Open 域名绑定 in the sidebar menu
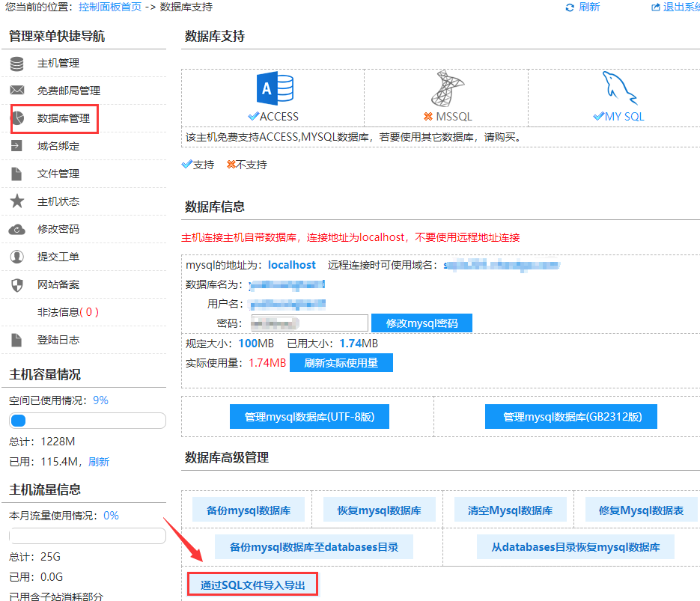The height and width of the screenshot is (601, 700). [58, 146]
